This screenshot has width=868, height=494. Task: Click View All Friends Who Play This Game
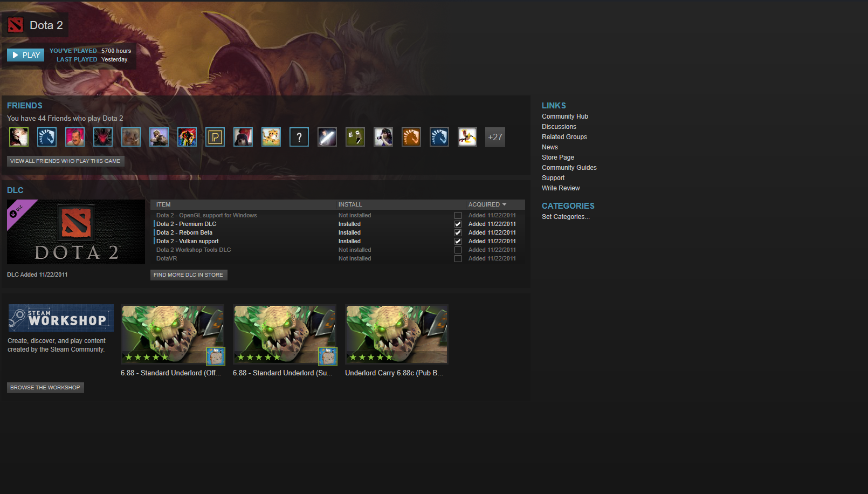click(x=65, y=161)
